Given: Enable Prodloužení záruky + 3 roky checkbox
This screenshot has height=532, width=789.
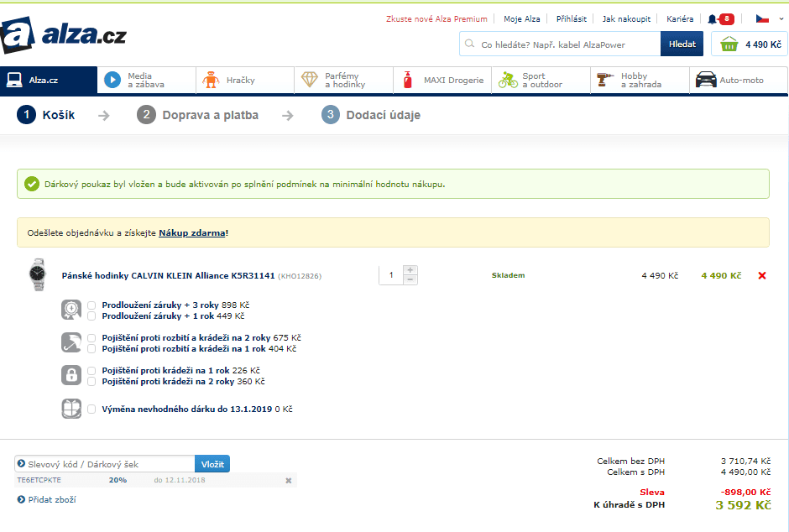Looking at the screenshot, I should tap(91, 305).
